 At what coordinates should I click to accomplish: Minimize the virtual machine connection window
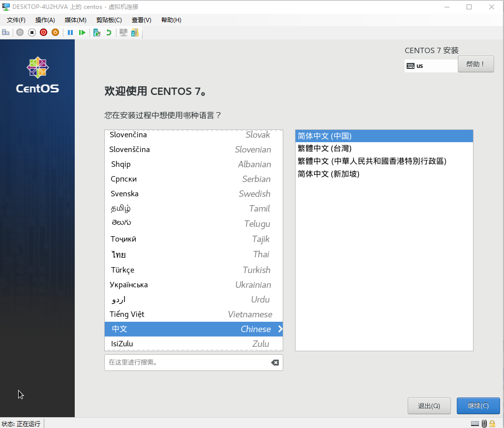[x=447, y=7]
